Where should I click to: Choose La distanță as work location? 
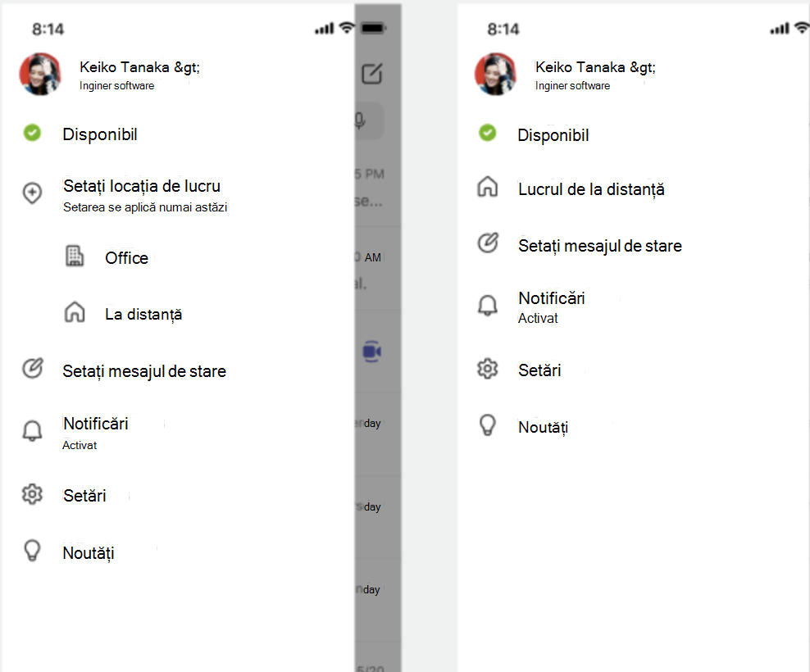(143, 314)
